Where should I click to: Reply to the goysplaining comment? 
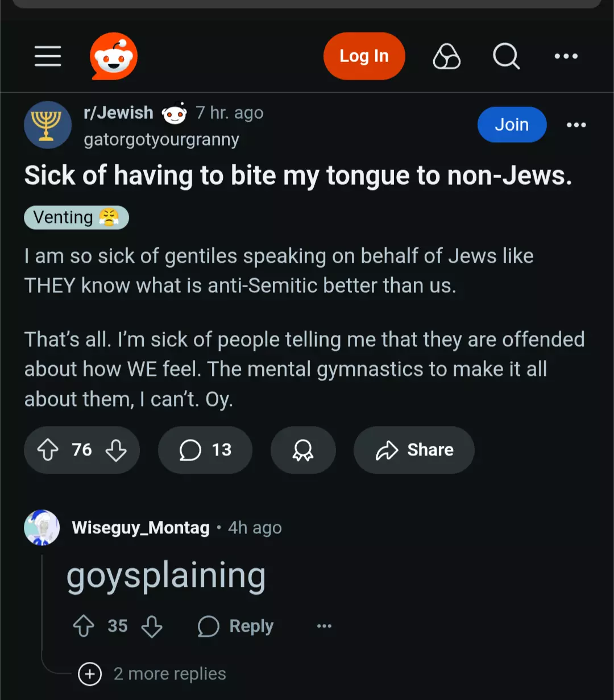point(235,627)
